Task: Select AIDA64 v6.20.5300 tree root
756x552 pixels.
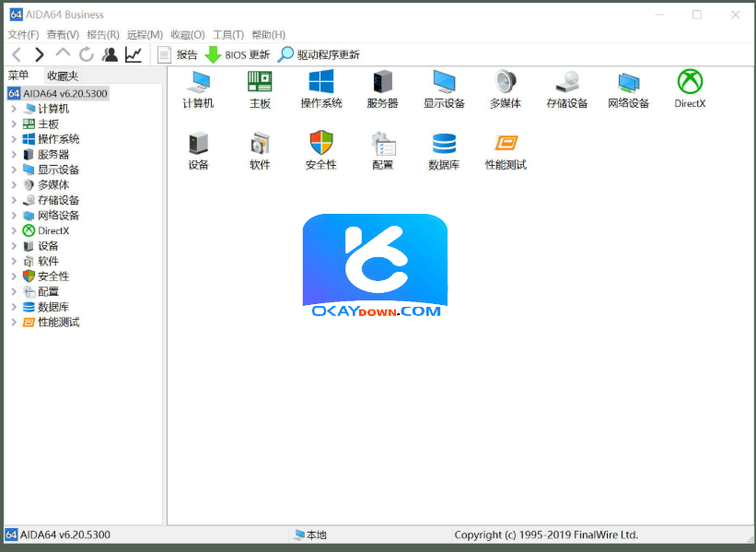Action: pyautogui.click(x=58, y=93)
